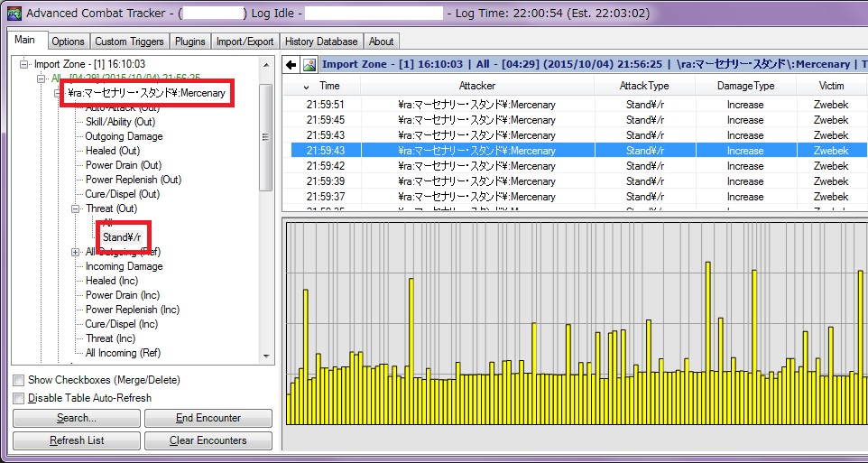Select the table row at 21:59:39
868x463 pixels.
(575, 181)
